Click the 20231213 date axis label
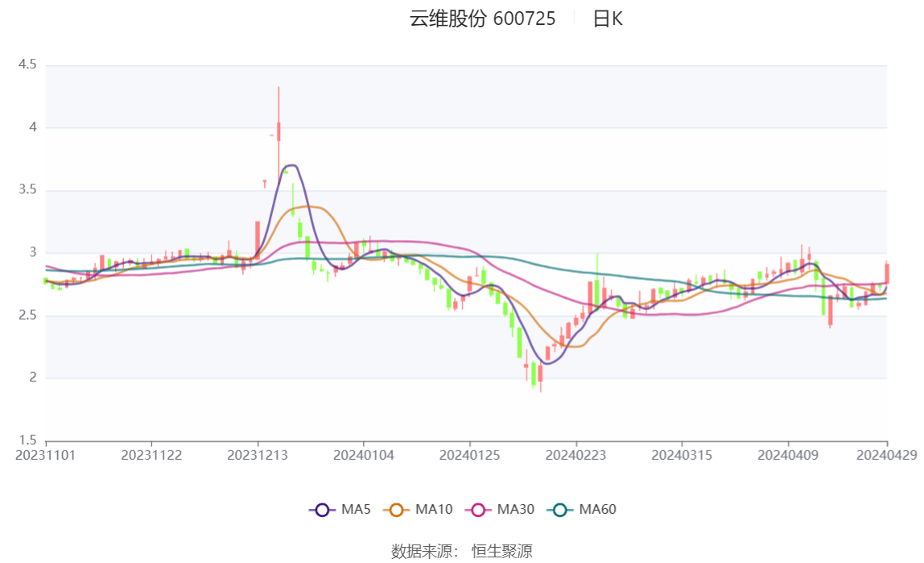924x563 pixels. (x=258, y=455)
